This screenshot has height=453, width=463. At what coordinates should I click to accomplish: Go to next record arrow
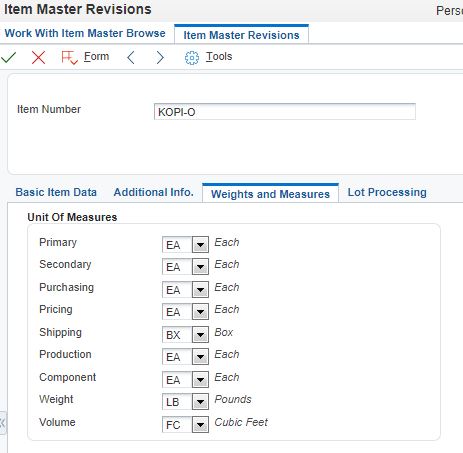[x=160, y=57]
